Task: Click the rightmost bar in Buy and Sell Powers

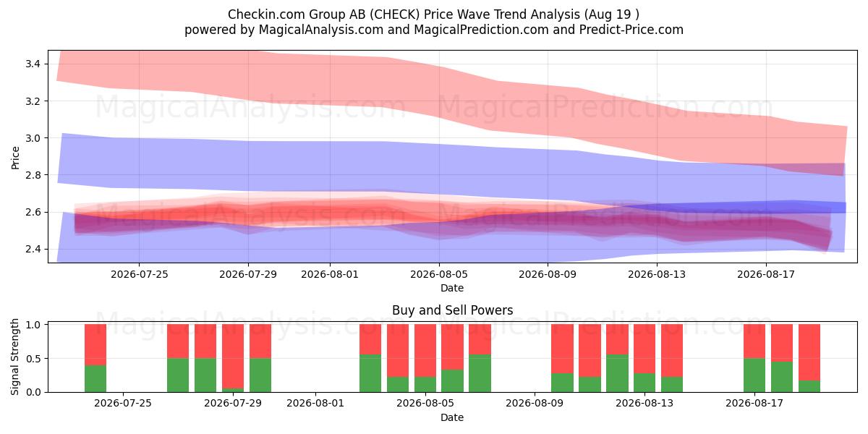Action: click(x=809, y=358)
